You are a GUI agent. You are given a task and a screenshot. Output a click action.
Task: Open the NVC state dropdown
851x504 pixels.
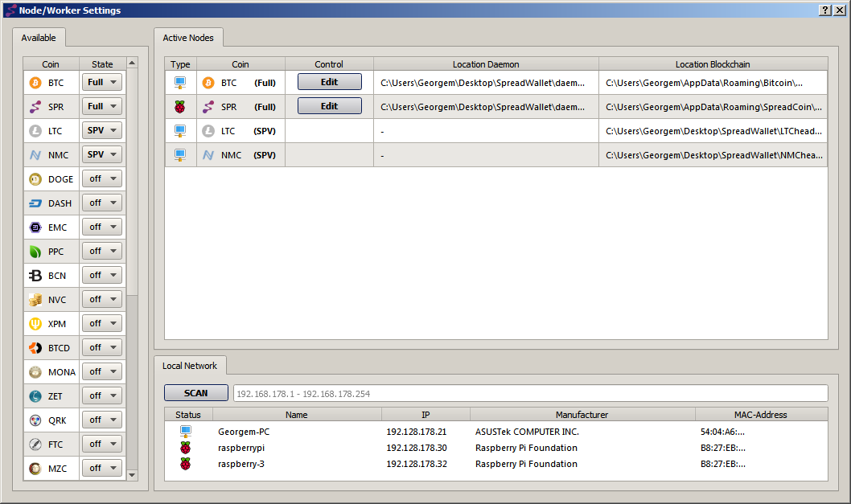click(x=102, y=299)
